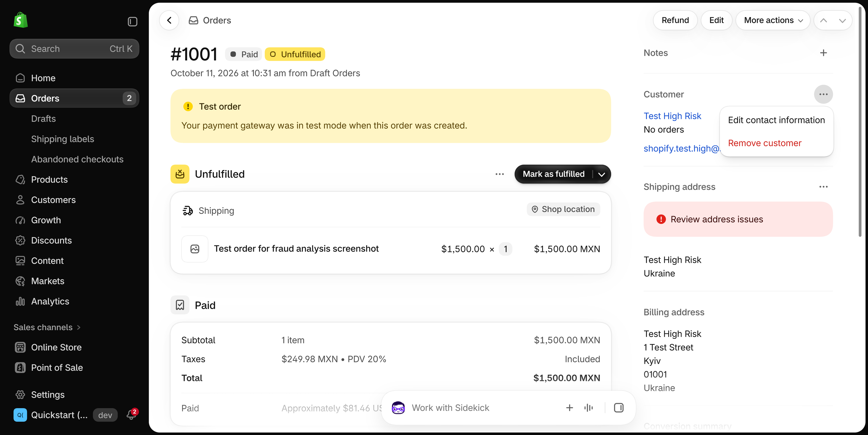Open the Mark as fulfilled dropdown arrow

pyautogui.click(x=601, y=174)
